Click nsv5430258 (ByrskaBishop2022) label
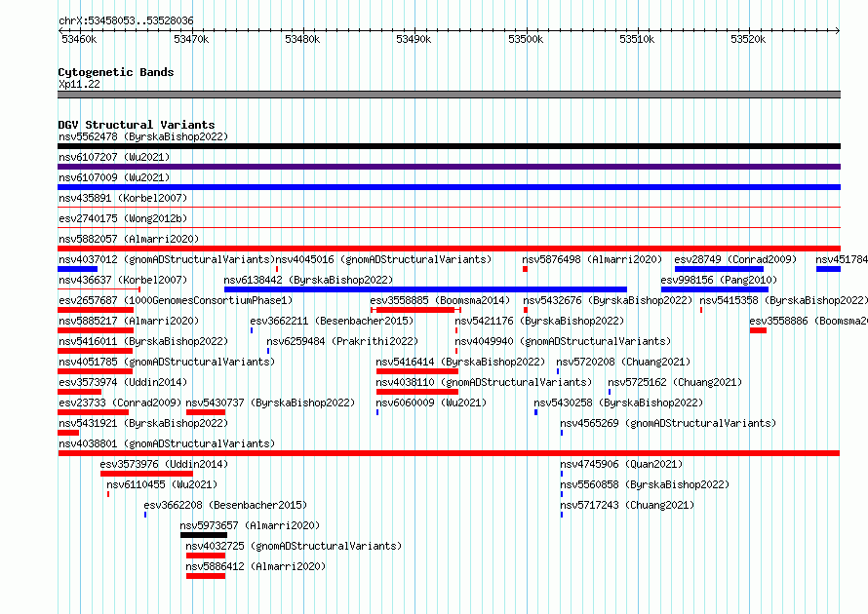This screenshot has width=868, height=614. coord(618,403)
